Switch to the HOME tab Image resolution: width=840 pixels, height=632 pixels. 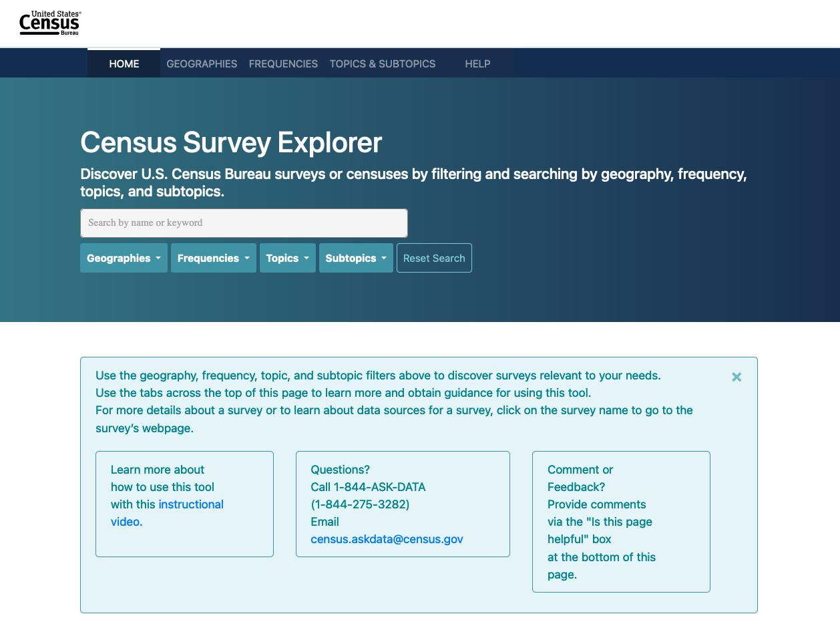point(124,64)
